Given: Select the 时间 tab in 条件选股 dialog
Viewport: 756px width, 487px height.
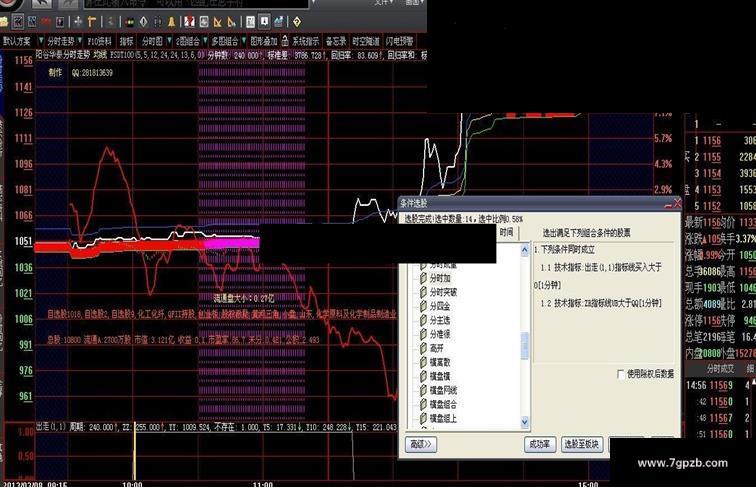Looking at the screenshot, I should 506,232.
